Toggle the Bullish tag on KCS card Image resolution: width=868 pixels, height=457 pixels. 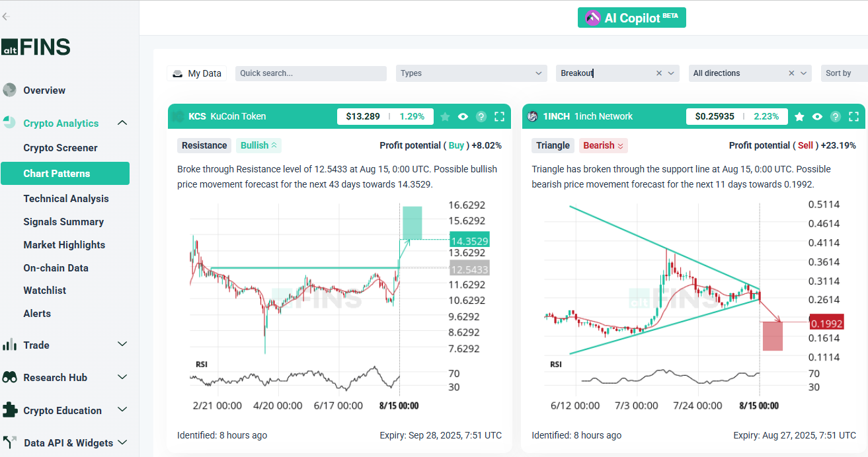[x=258, y=145]
